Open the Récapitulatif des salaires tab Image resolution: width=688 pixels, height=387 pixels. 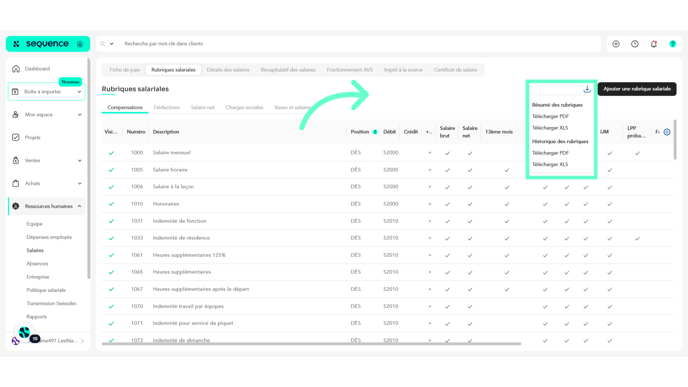(x=288, y=70)
